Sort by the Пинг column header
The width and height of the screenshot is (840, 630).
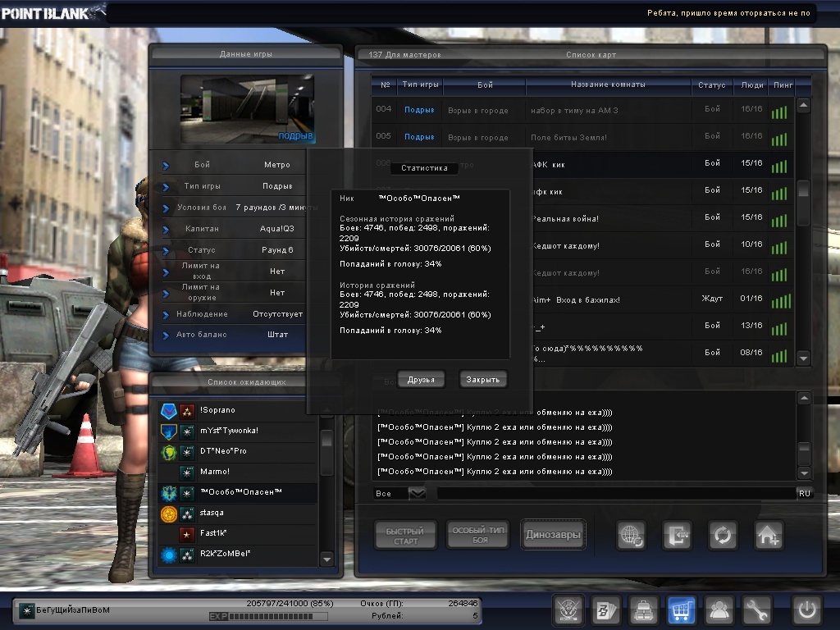point(783,84)
